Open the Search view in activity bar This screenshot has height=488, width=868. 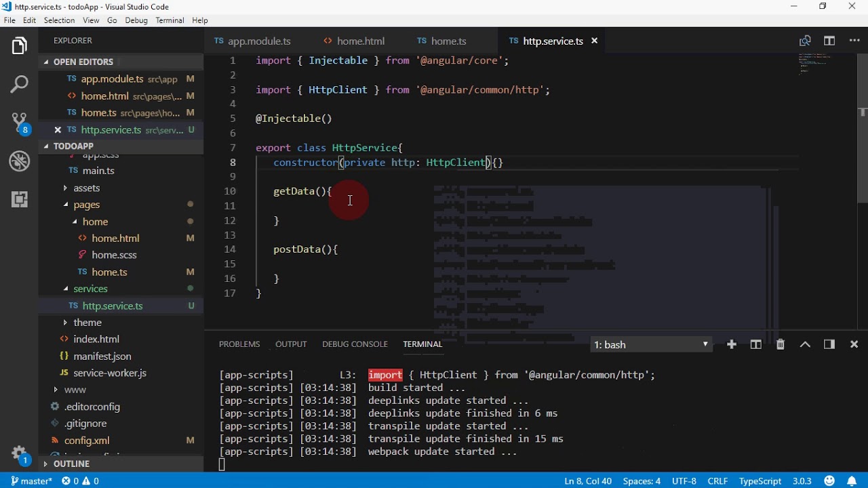[20, 85]
